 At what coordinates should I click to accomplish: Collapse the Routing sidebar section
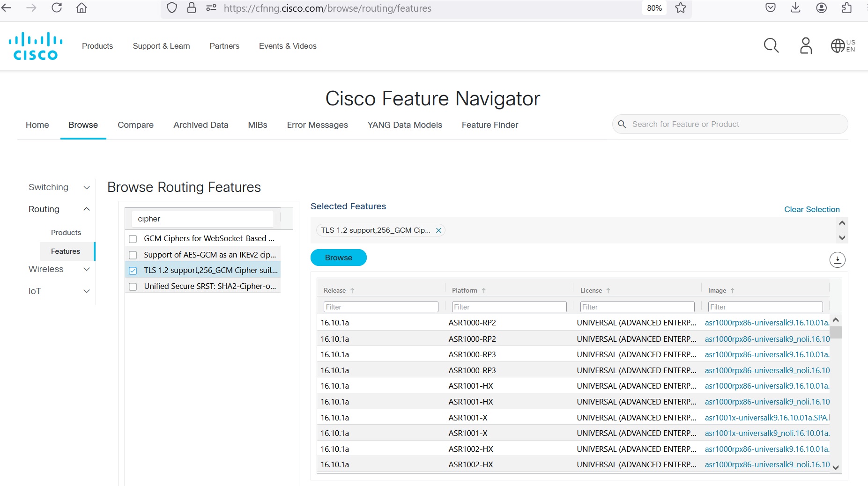pyautogui.click(x=86, y=209)
